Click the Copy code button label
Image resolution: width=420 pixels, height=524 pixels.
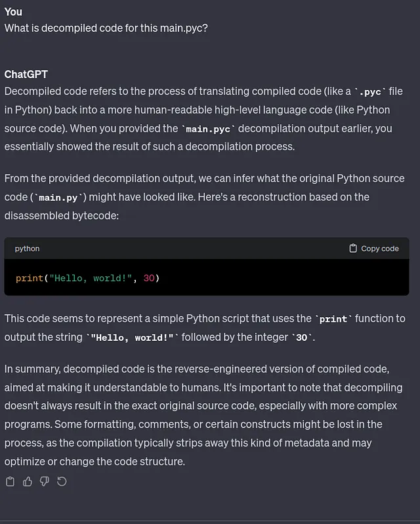[380, 249]
